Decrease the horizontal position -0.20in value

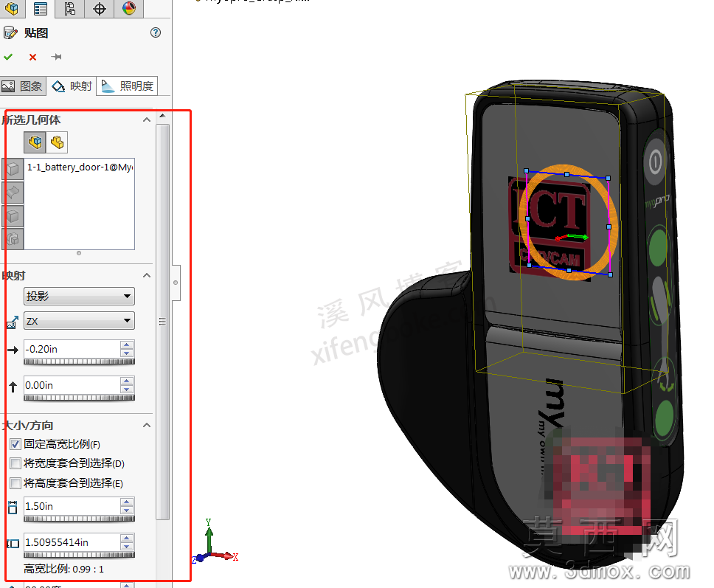coord(127,353)
